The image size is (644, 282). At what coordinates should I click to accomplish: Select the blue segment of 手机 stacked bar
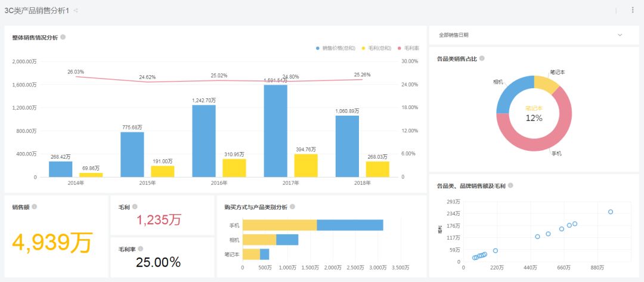click(350, 225)
